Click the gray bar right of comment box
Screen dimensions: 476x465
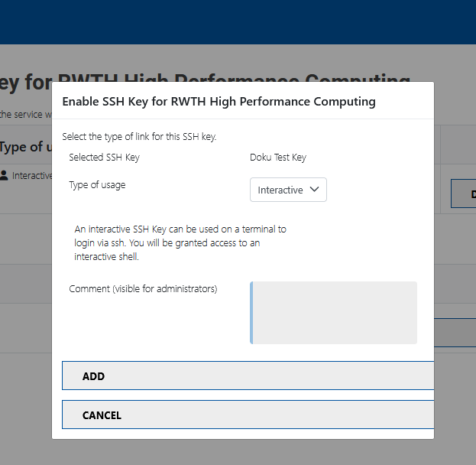pos(455,331)
